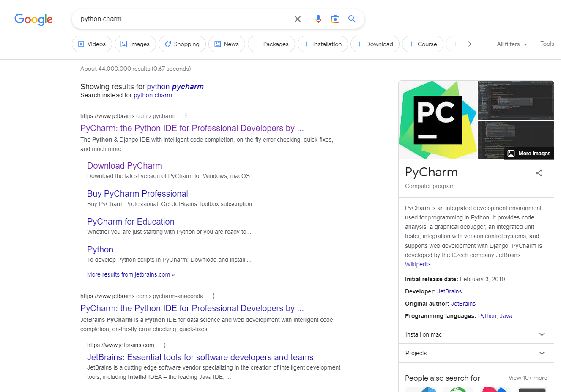Open Buy PyCharm Professional sitelink
Viewport: 561px width, 392px height.
[137, 194]
